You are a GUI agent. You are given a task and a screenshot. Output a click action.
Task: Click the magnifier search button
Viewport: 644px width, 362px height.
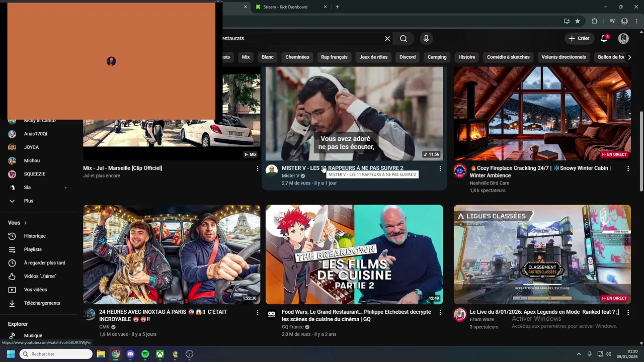pyautogui.click(x=404, y=39)
